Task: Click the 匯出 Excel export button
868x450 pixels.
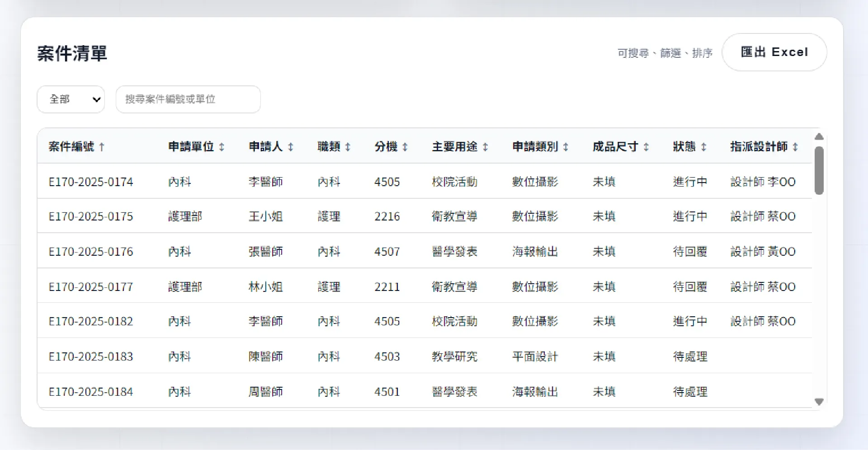Action: (774, 52)
